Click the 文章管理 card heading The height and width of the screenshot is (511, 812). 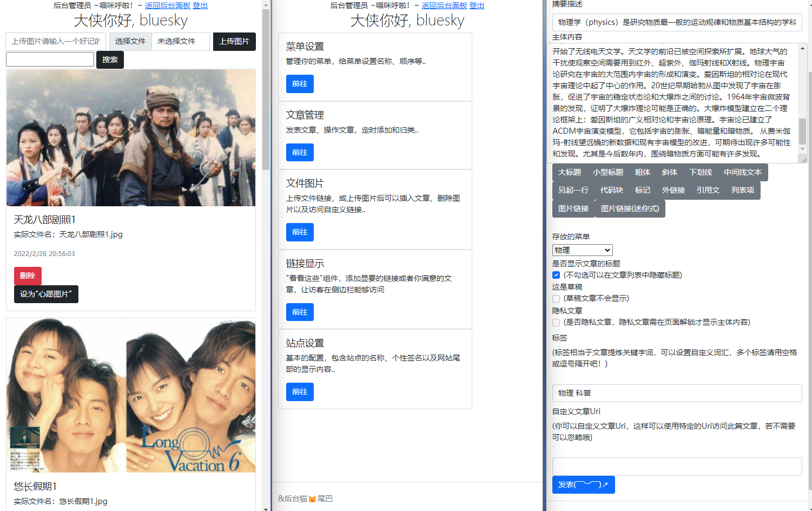[305, 115]
